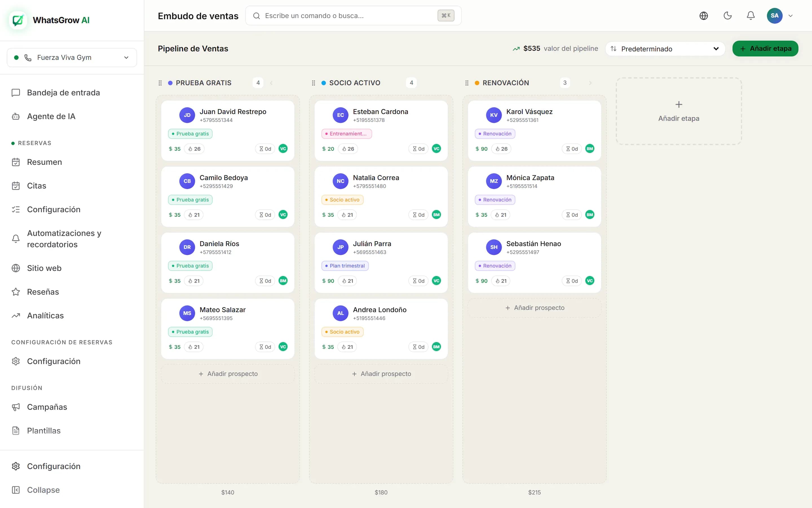Click the PRUEBA GRATIS column drag handle

160,83
